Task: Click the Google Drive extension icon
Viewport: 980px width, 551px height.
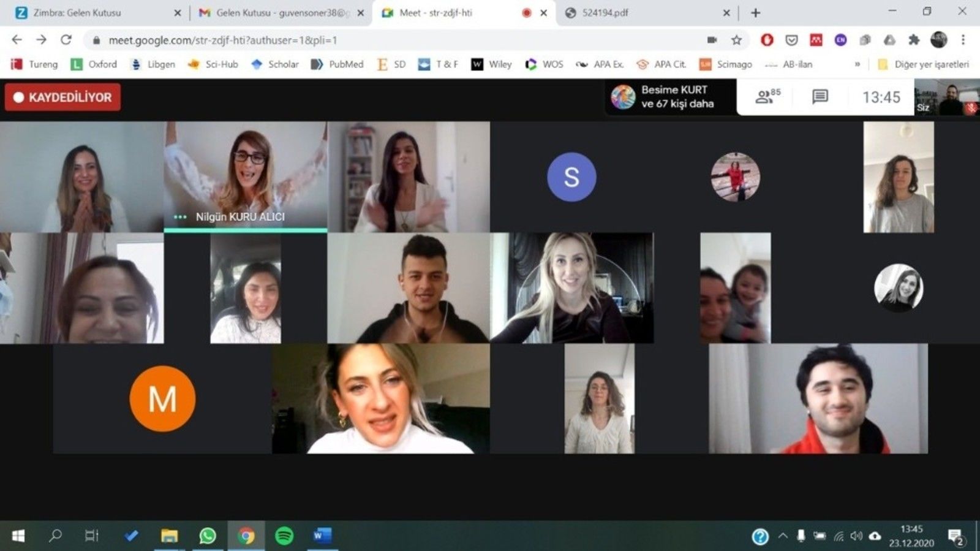Action: 889,40
